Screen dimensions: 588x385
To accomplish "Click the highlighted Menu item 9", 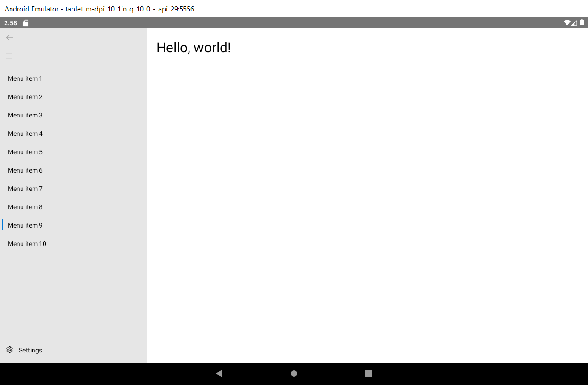I will point(25,225).
